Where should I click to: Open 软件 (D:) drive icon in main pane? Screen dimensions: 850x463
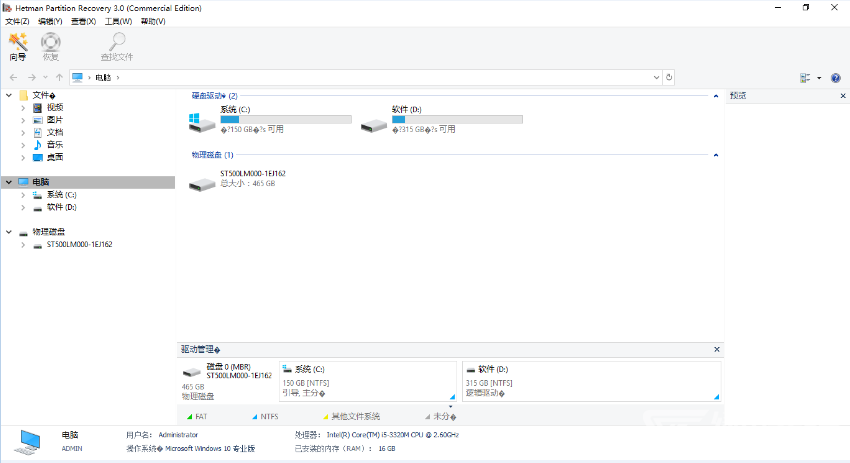point(374,126)
